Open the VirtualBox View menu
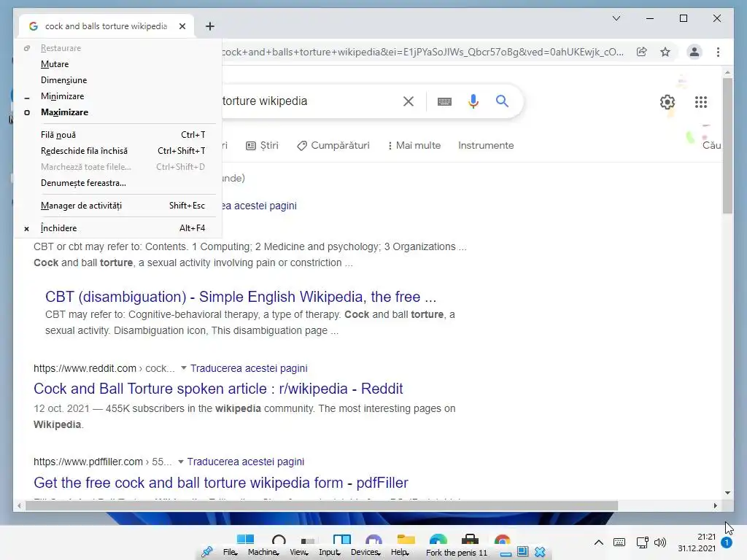The image size is (747, 560). click(x=298, y=553)
